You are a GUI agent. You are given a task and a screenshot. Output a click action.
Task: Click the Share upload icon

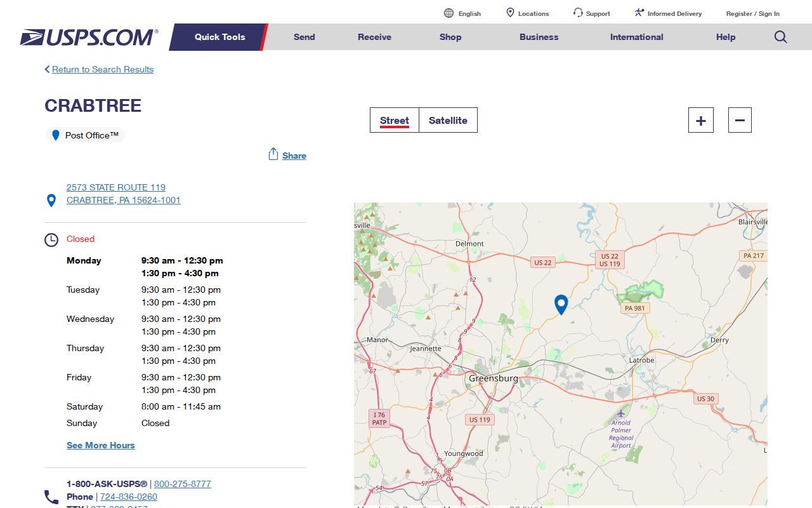coord(273,154)
